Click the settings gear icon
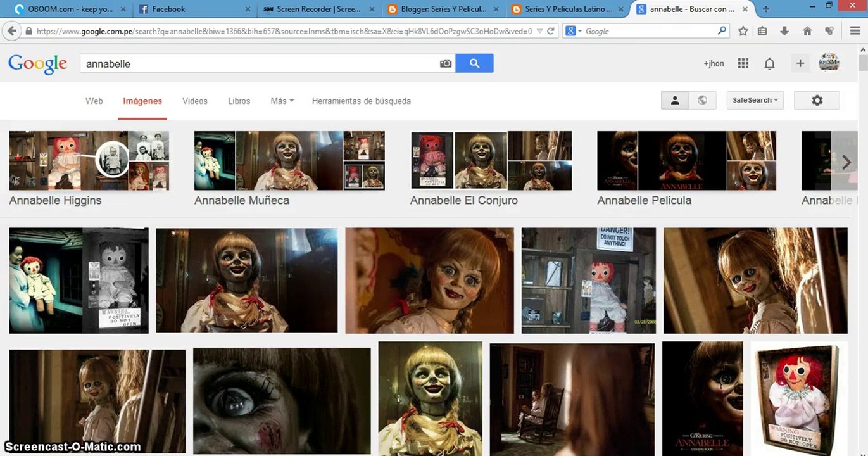868x456 pixels. (x=817, y=100)
